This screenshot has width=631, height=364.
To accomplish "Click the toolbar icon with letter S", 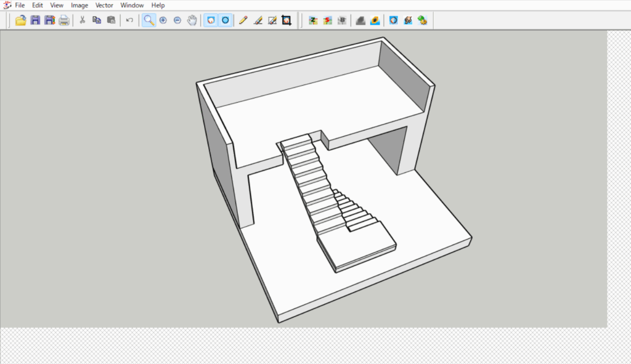I will 328,20.
